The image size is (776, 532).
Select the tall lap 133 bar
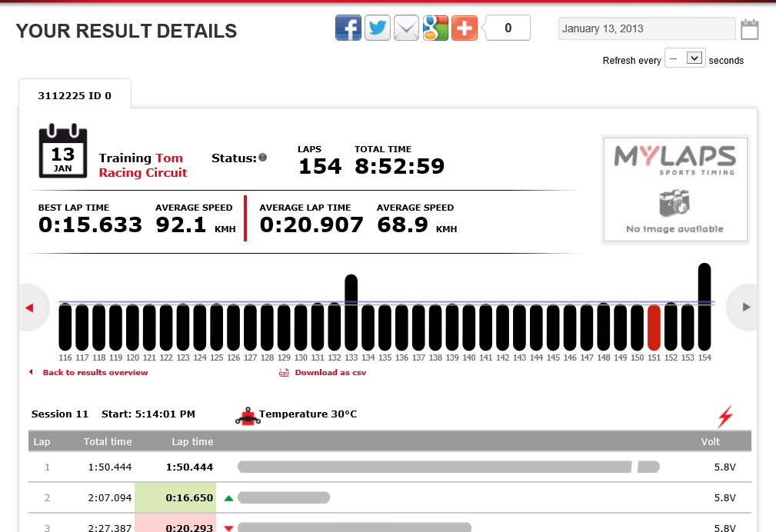(x=351, y=312)
